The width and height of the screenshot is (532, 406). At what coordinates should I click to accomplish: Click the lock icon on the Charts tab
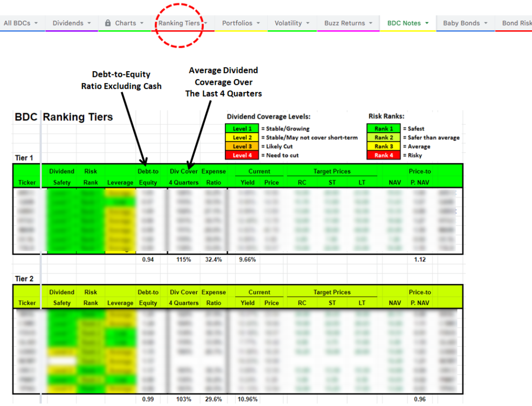(108, 23)
